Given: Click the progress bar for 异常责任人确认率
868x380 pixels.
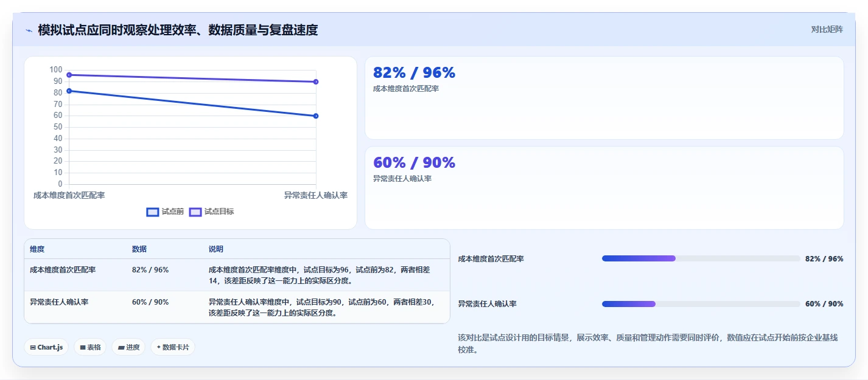Looking at the screenshot, I should click(701, 304).
